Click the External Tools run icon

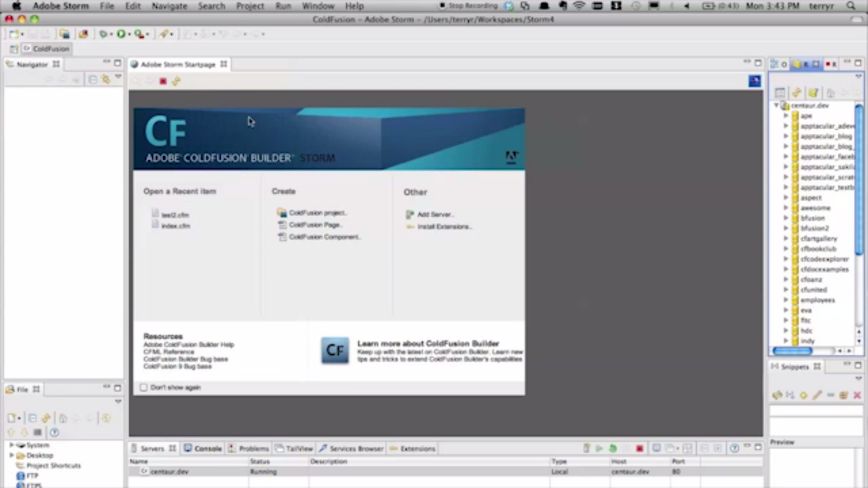[x=139, y=34]
